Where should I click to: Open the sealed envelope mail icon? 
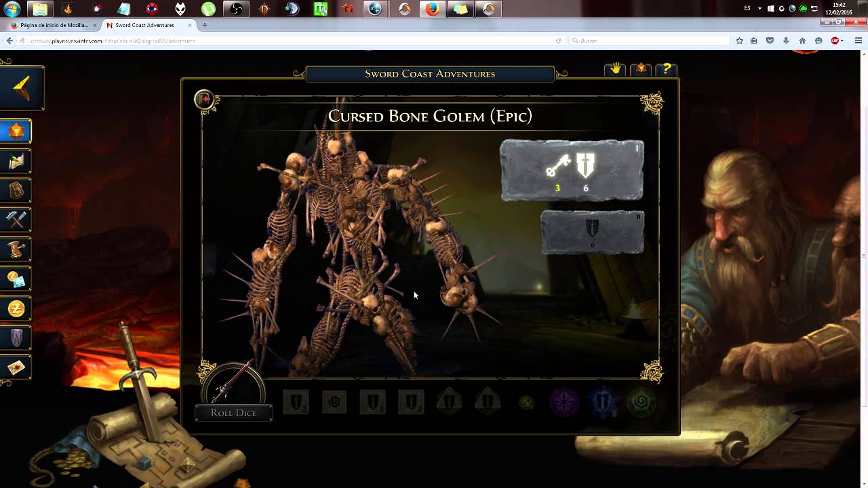(16, 367)
